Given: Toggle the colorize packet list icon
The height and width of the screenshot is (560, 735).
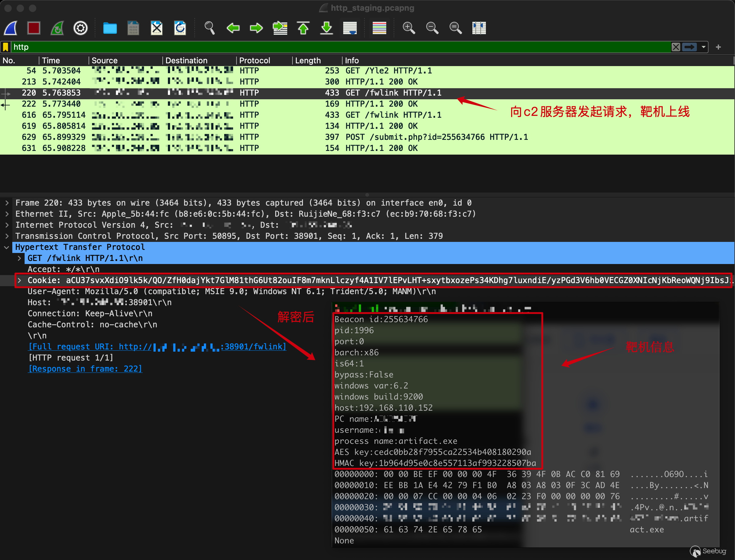Looking at the screenshot, I should (379, 28).
